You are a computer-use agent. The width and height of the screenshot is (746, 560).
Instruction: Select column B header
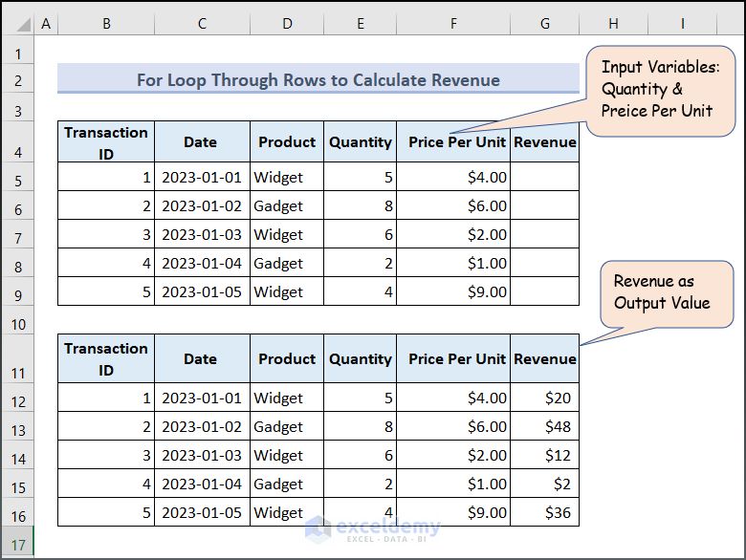106,23
